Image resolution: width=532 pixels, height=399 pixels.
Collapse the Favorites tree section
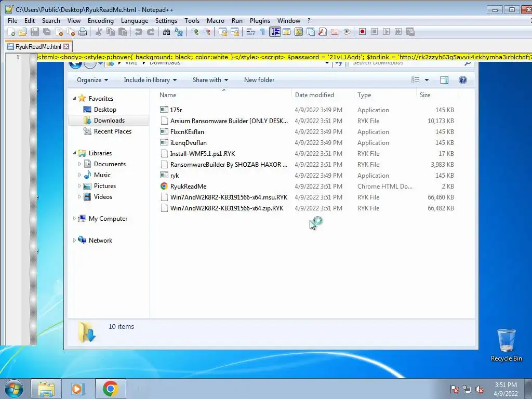[x=74, y=98]
